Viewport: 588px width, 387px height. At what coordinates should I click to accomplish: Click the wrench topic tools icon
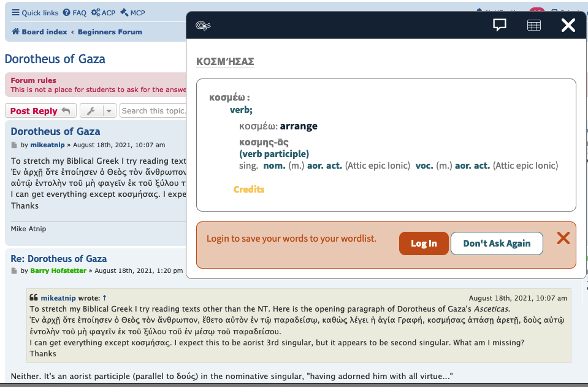point(91,111)
